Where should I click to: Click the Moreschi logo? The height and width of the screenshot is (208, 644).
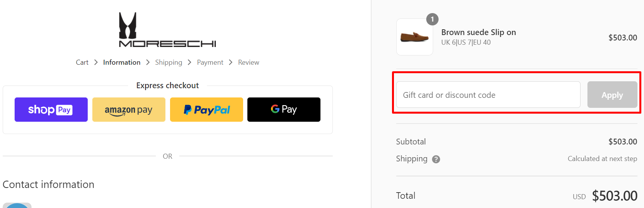(167, 30)
